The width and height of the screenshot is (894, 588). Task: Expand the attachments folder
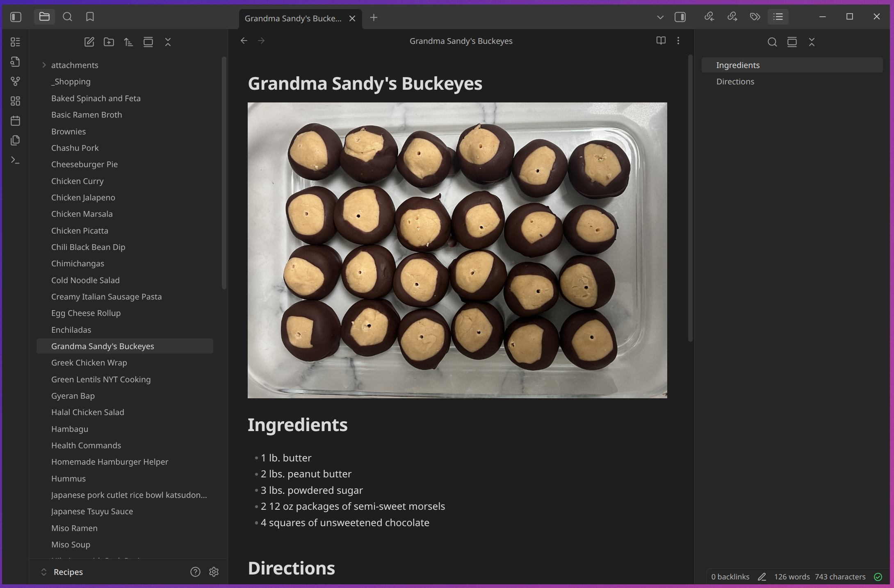pyautogui.click(x=44, y=65)
